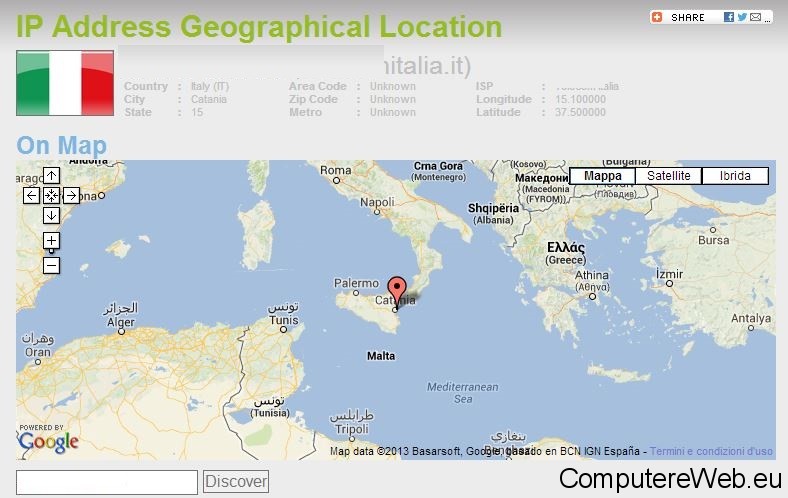788x498 pixels.
Task: Open the orange plus share icon
Action: [x=656, y=17]
